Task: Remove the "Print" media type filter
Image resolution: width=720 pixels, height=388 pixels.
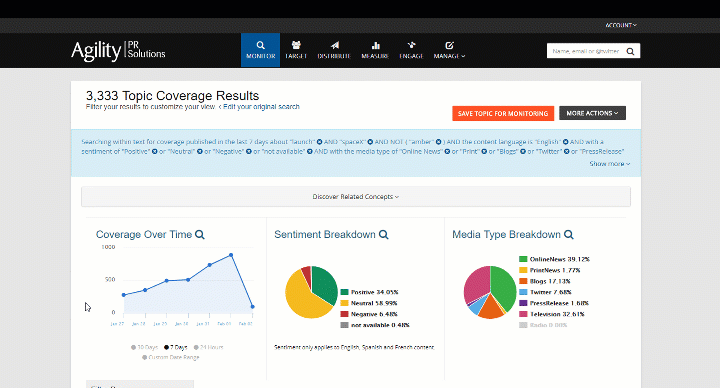Action: click(x=484, y=152)
